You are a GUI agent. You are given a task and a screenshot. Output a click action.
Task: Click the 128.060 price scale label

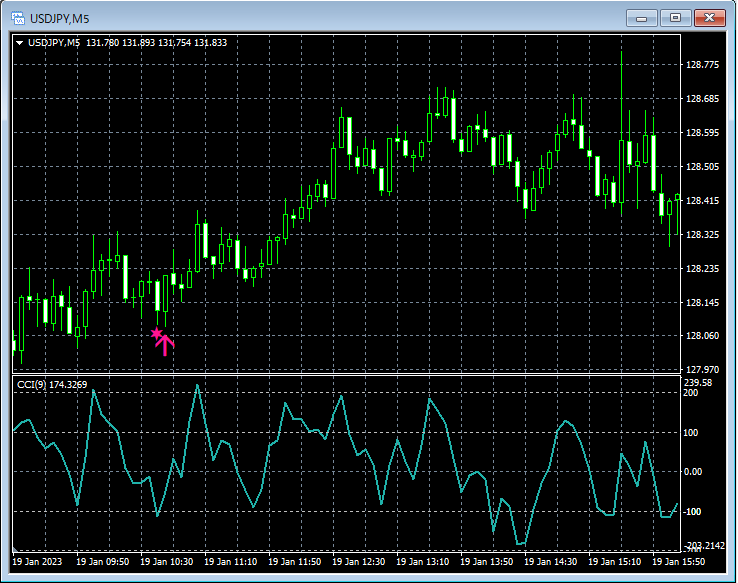tap(703, 335)
